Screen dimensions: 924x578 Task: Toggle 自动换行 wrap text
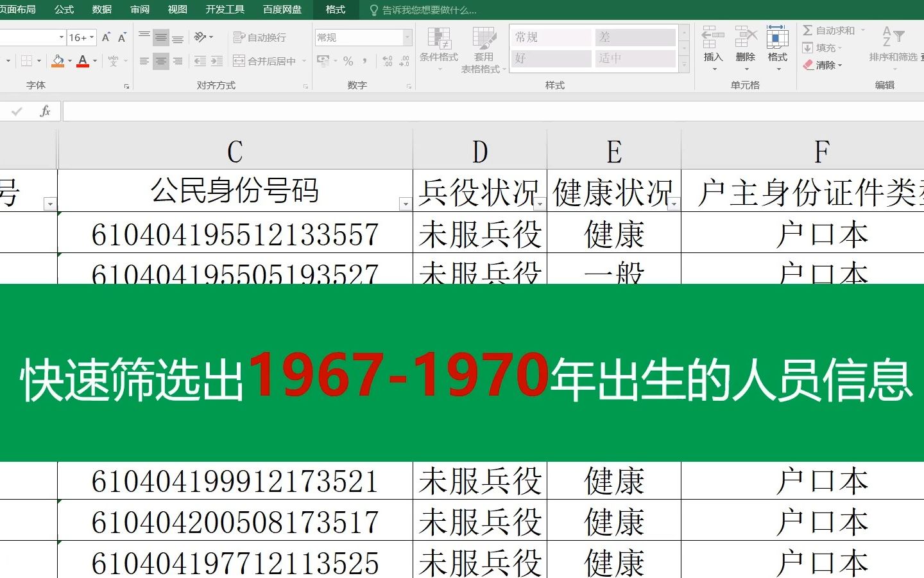click(260, 38)
